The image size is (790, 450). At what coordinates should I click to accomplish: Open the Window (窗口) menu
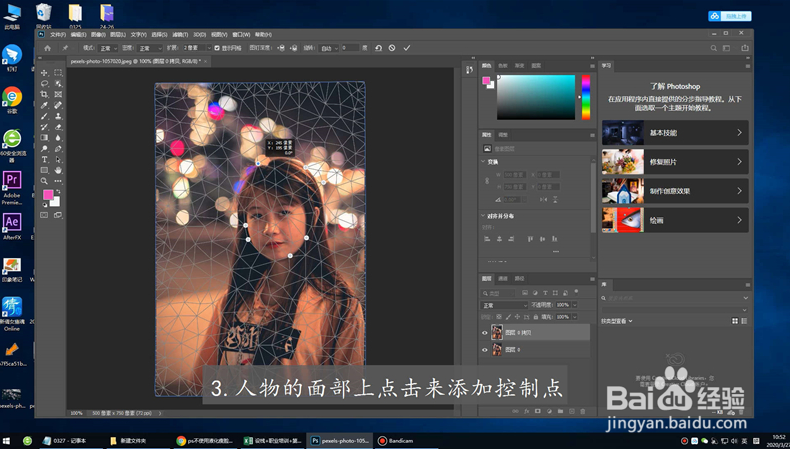[241, 34]
